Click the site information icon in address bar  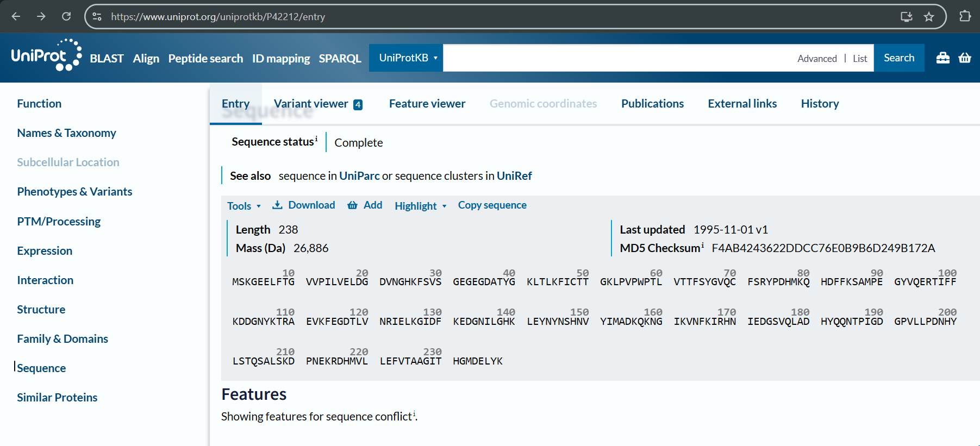pyautogui.click(x=97, y=17)
